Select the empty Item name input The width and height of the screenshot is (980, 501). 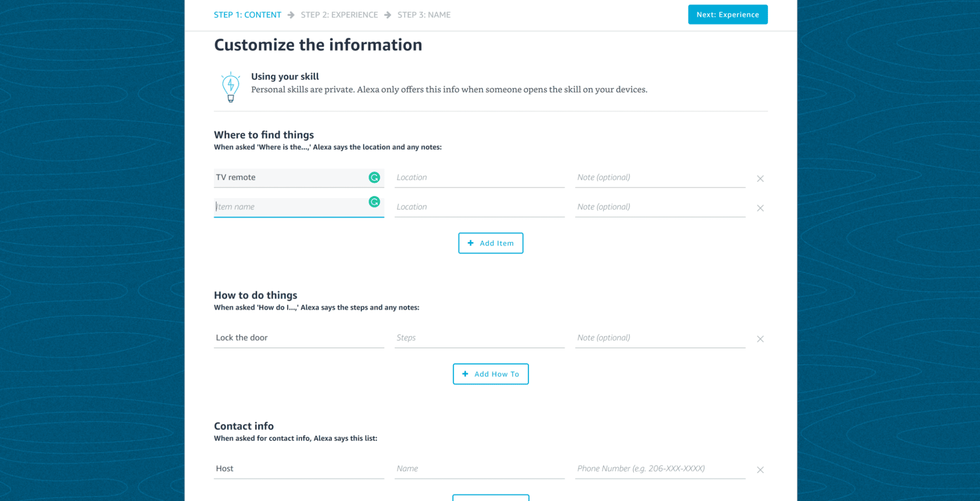coord(290,207)
